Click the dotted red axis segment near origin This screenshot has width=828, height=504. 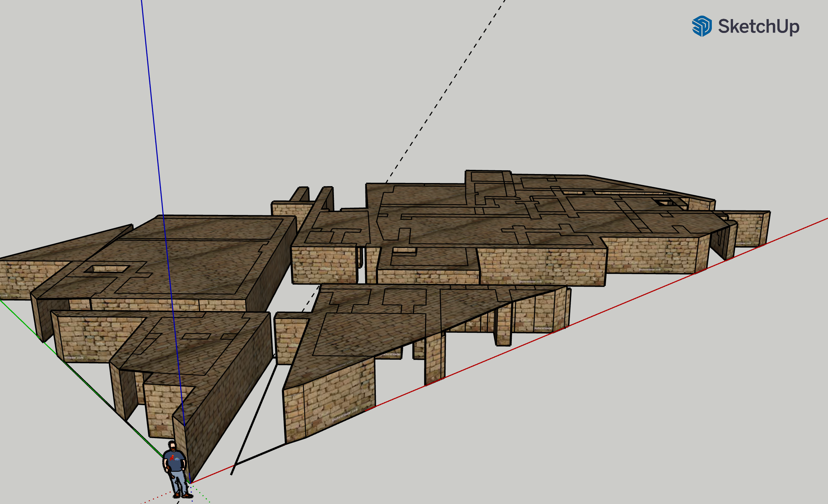[162, 496]
